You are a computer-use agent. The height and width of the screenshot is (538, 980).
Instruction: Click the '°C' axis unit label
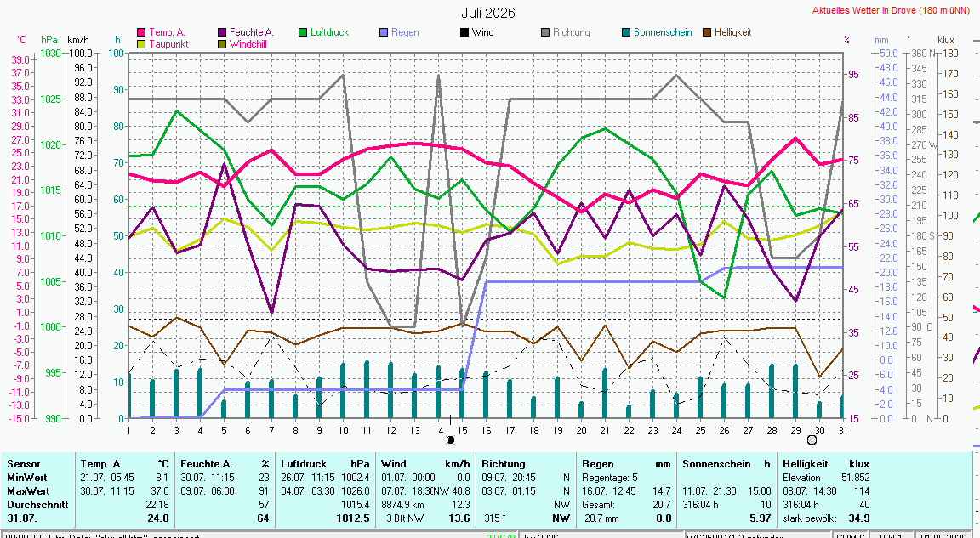[x=21, y=40]
